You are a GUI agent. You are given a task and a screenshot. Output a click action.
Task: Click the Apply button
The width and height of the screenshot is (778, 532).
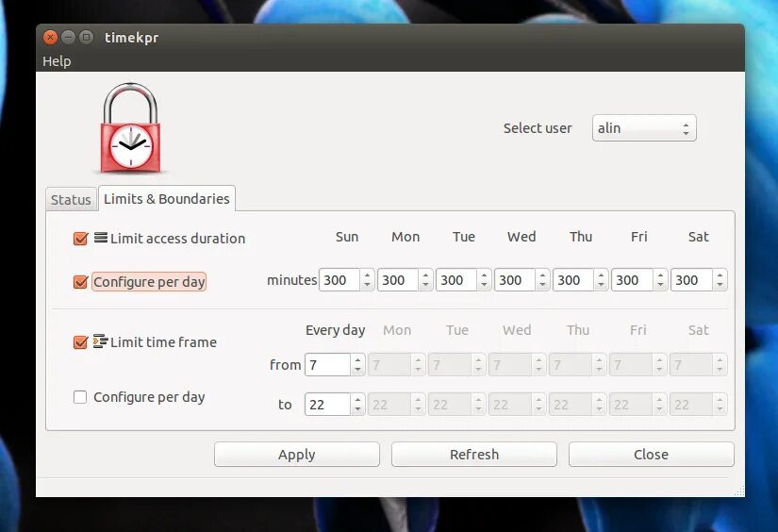(x=297, y=454)
